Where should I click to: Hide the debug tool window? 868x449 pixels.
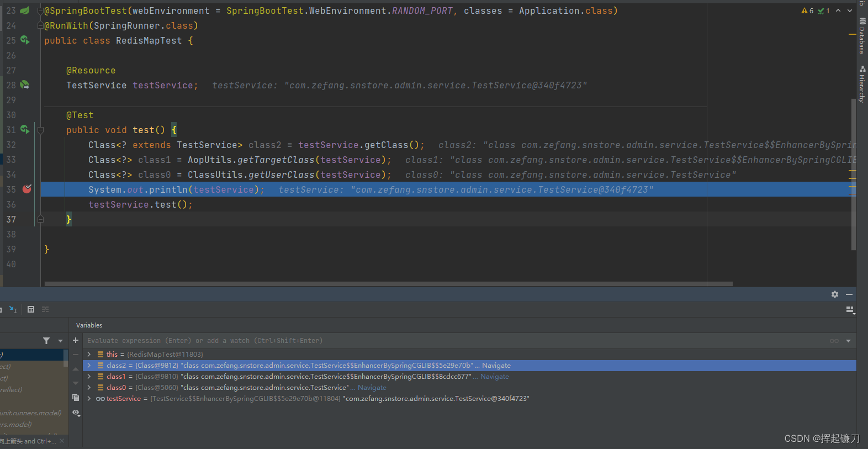pyautogui.click(x=849, y=294)
